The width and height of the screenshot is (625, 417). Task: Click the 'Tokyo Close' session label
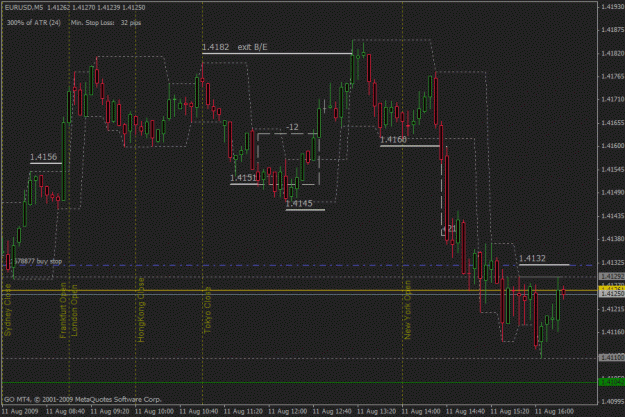coord(208,310)
